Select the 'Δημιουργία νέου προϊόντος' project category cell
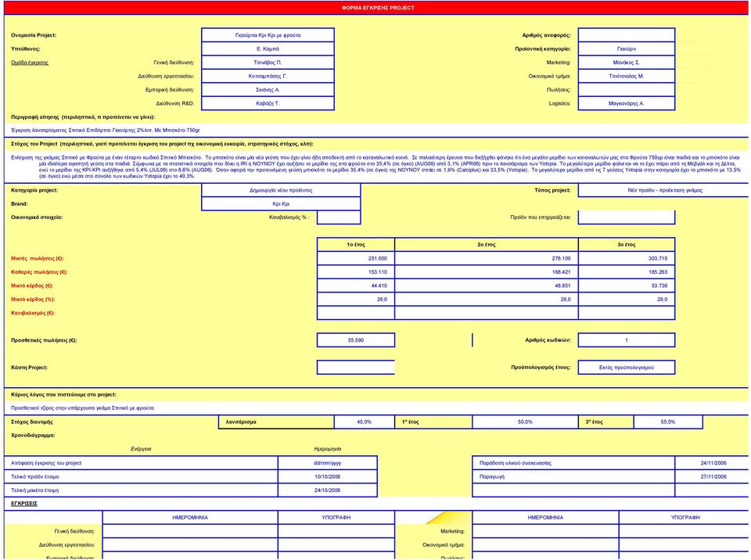This screenshot has width=751, height=560. point(281,190)
